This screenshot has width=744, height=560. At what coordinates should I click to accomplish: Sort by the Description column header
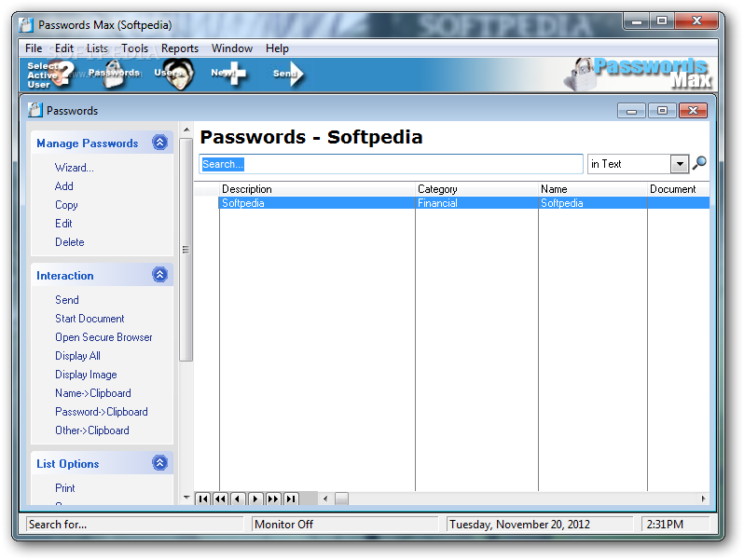coord(317,189)
